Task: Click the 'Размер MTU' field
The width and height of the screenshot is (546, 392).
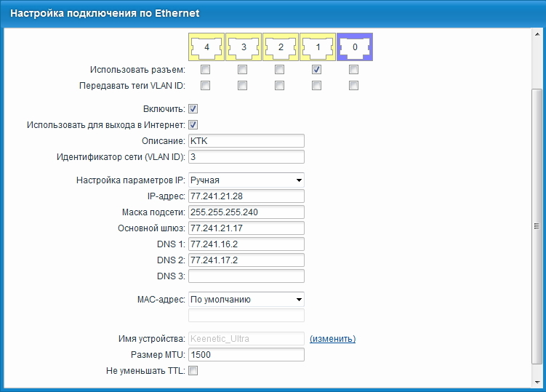Action: [246, 355]
